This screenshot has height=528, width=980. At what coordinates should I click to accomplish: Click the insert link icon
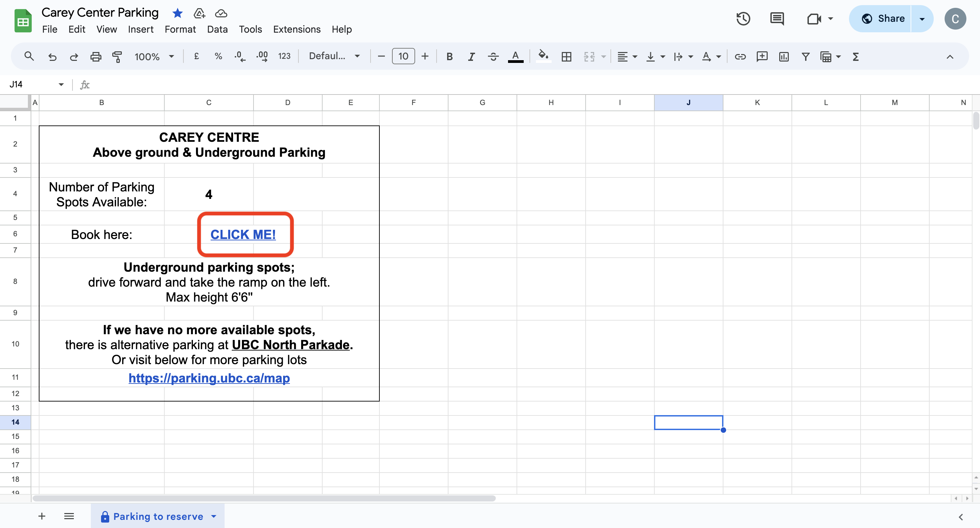[x=740, y=57]
